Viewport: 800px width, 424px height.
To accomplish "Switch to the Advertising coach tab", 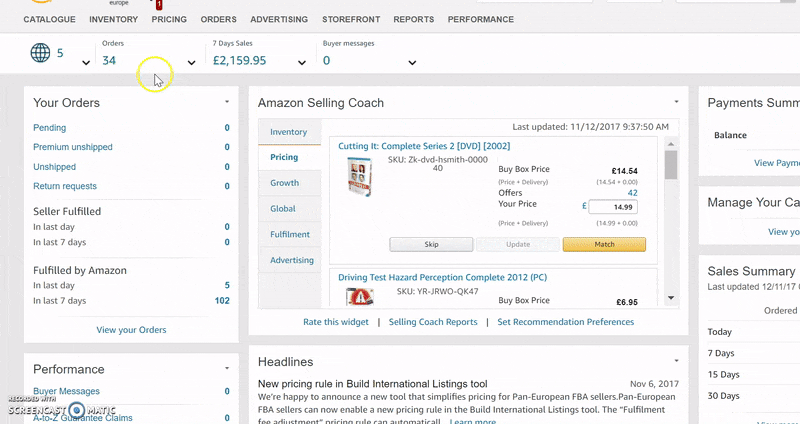I will pos(289,260).
